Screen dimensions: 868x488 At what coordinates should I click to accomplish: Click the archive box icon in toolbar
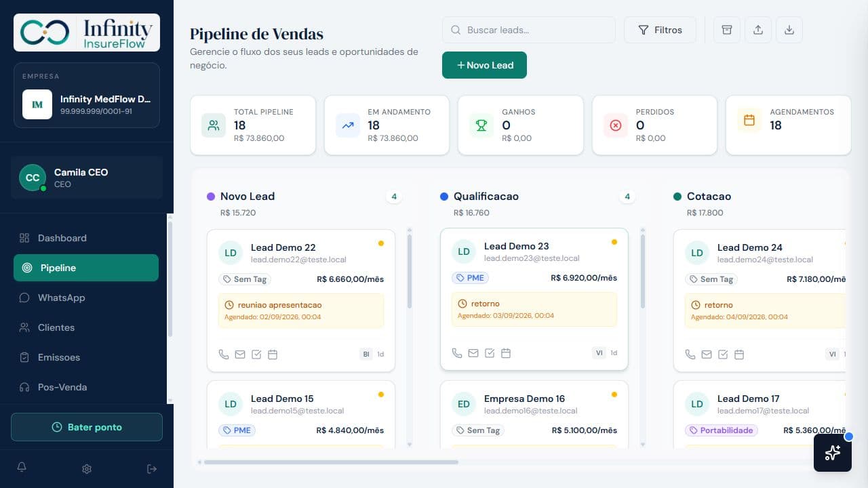click(727, 30)
